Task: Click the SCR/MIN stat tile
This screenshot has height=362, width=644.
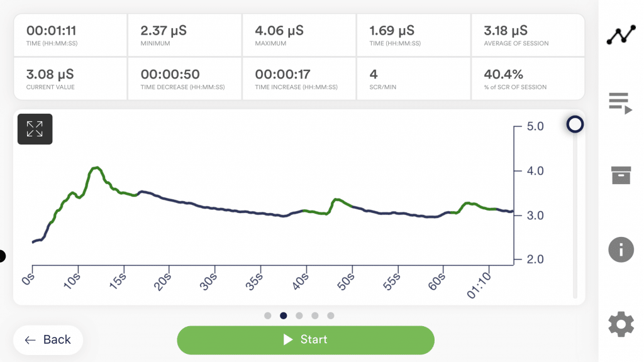Action: point(413,79)
